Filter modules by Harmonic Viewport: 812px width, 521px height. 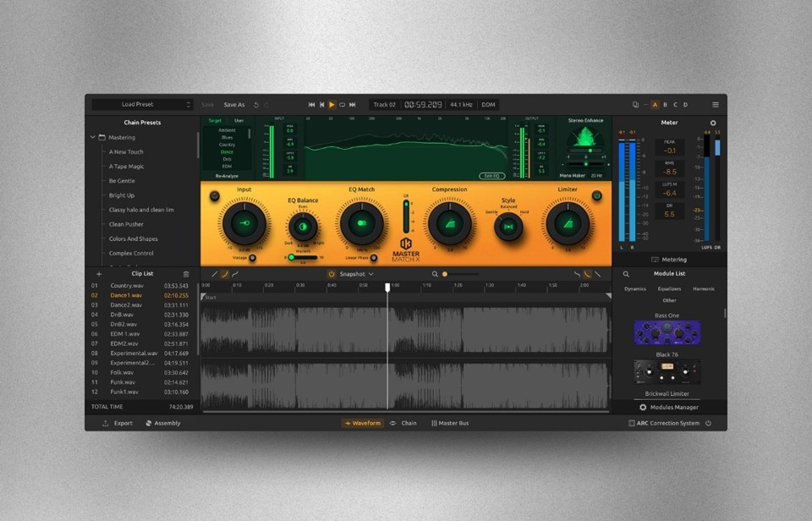pos(703,289)
